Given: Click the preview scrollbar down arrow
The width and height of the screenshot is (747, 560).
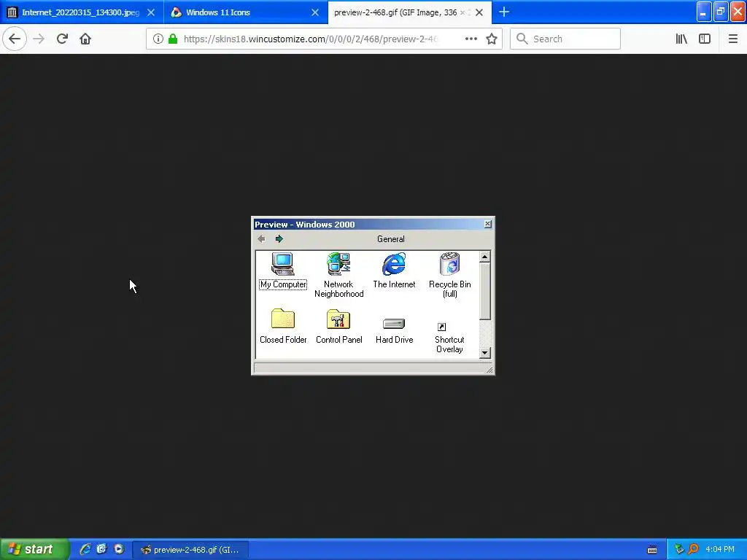Looking at the screenshot, I should pyautogui.click(x=484, y=353).
